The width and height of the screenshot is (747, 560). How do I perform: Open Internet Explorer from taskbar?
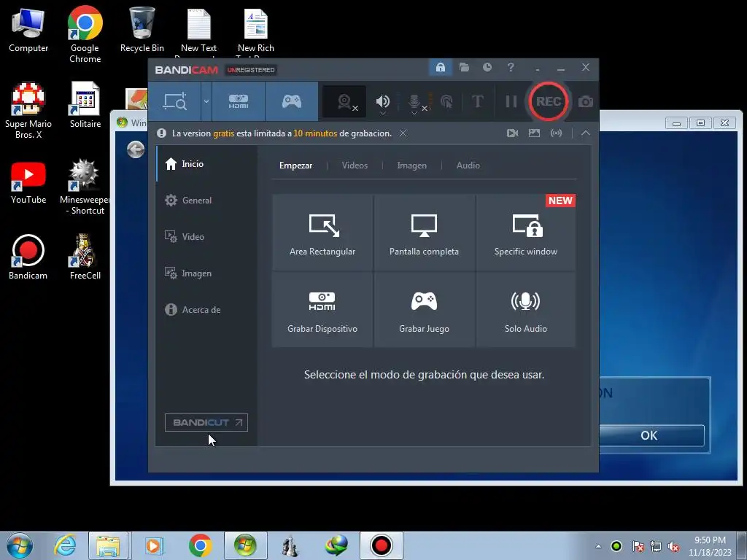coord(65,545)
